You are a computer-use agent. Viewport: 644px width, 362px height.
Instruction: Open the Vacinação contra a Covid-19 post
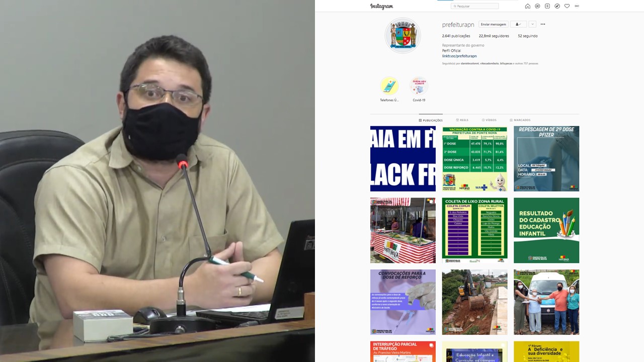(474, 158)
